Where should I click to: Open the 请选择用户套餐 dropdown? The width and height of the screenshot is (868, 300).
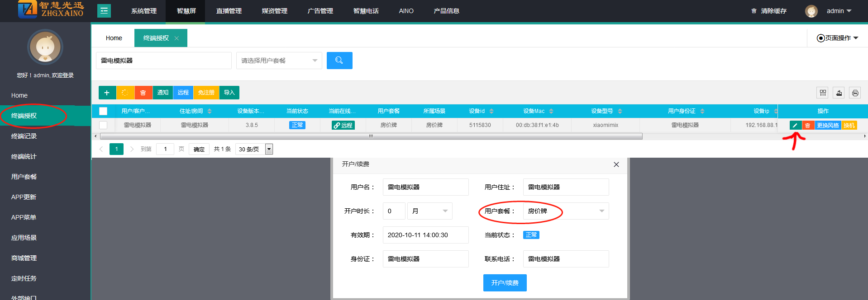[x=279, y=61]
